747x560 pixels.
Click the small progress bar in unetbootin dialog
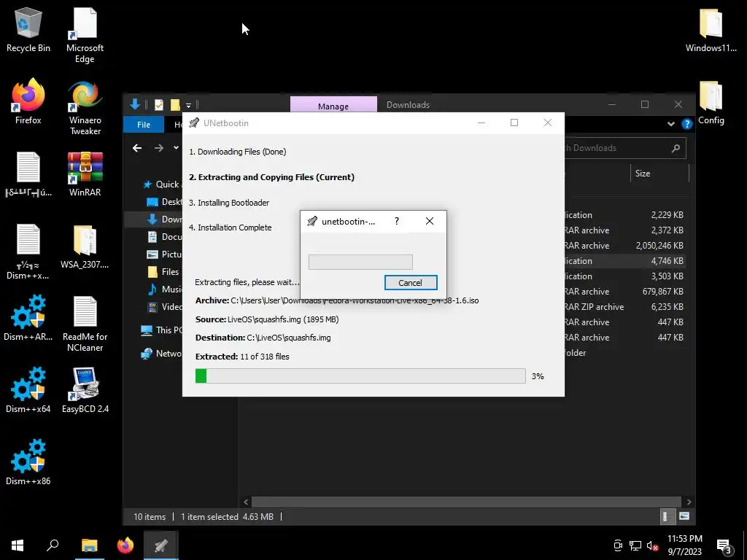pyautogui.click(x=360, y=262)
